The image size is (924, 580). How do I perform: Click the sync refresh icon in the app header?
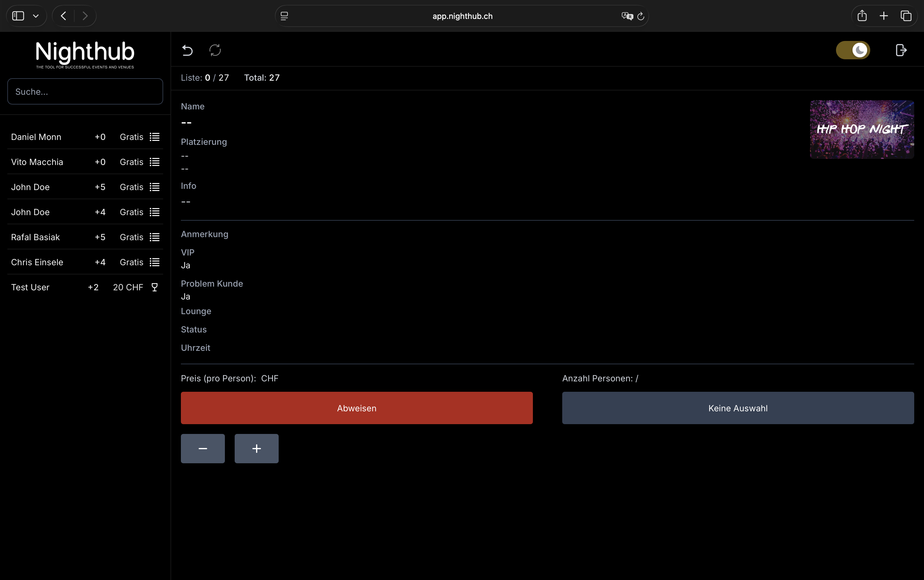(215, 50)
